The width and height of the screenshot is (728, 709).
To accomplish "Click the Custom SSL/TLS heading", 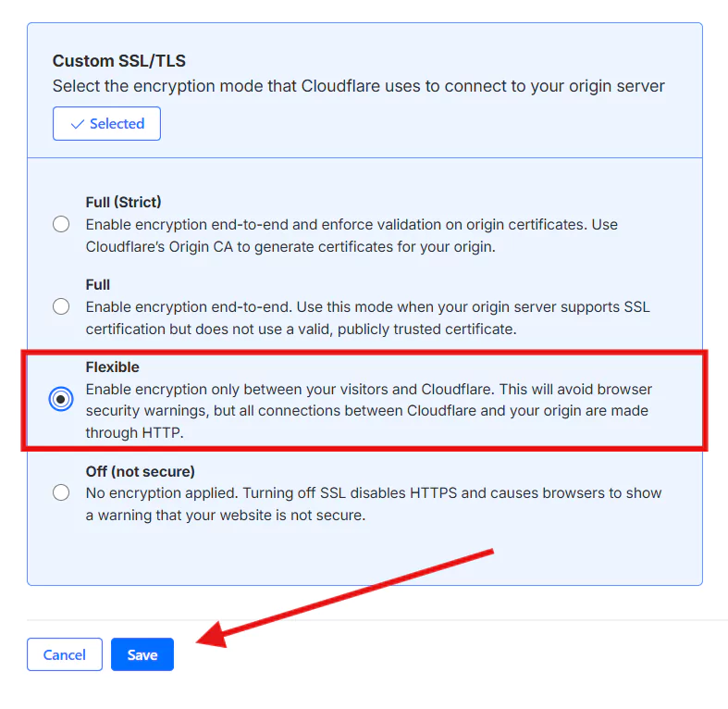I will pos(119,61).
